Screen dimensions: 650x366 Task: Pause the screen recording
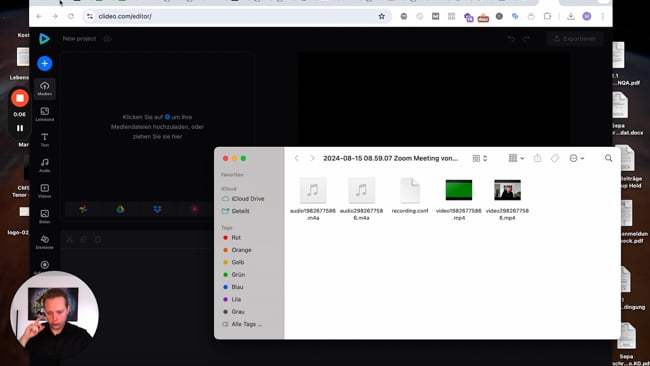pyautogui.click(x=19, y=128)
